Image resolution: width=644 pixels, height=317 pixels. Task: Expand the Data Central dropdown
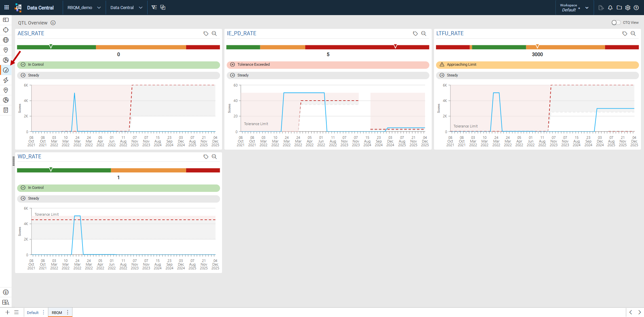coord(126,7)
